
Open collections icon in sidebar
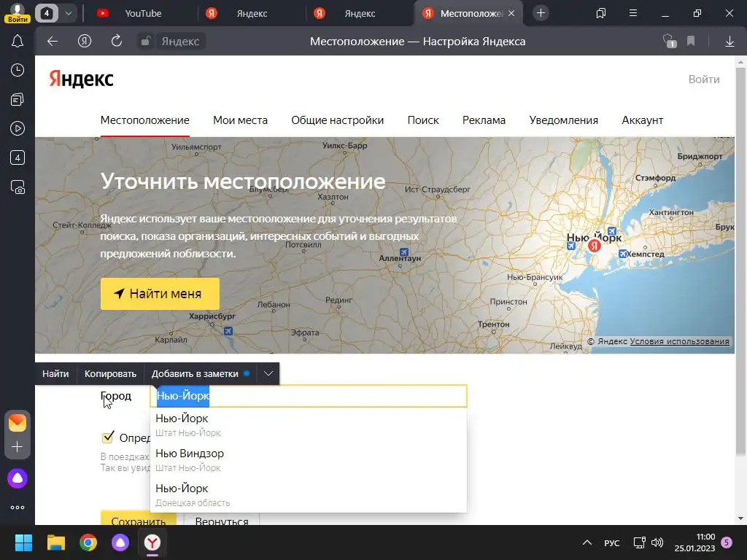point(18,99)
